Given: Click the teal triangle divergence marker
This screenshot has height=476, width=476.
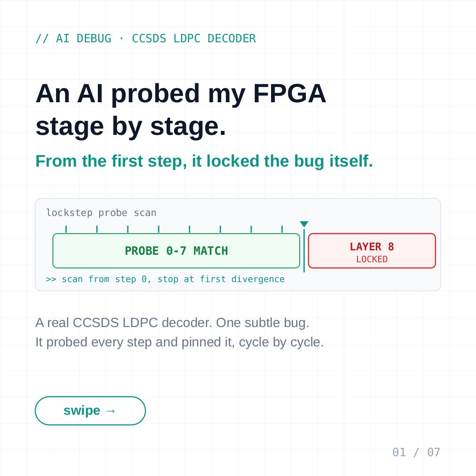Looking at the screenshot, I should click(x=304, y=224).
